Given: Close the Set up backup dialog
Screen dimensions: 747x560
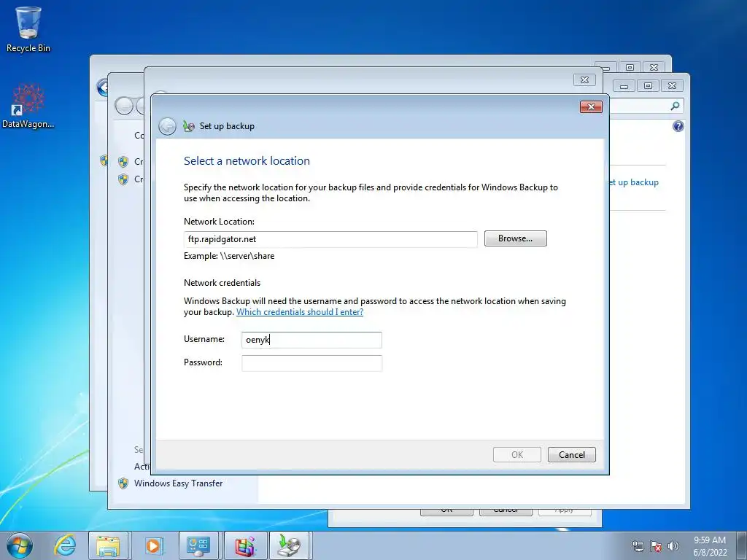Looking at the screenshot, I should click(591, 106).
